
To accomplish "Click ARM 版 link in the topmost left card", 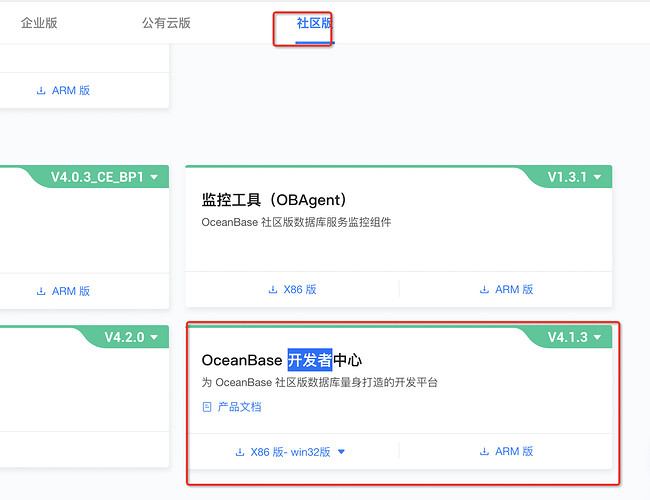I will [x=63, y=90].
